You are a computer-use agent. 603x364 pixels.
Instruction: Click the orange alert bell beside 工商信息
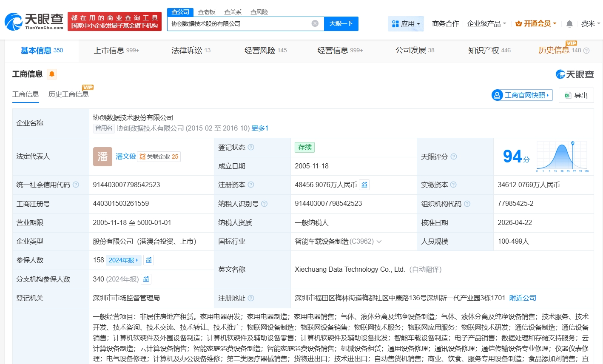pos(52,74)
